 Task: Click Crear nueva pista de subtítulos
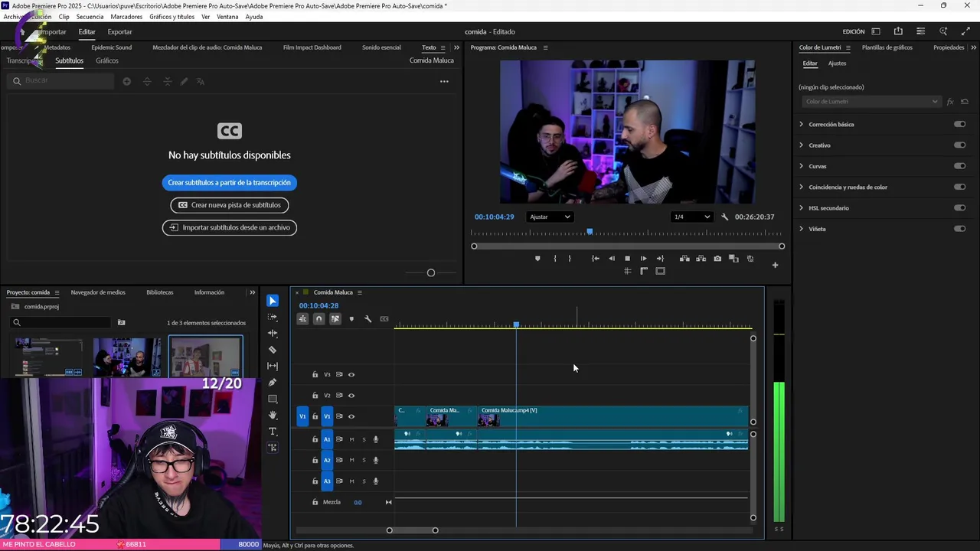[x=230, y=205]
